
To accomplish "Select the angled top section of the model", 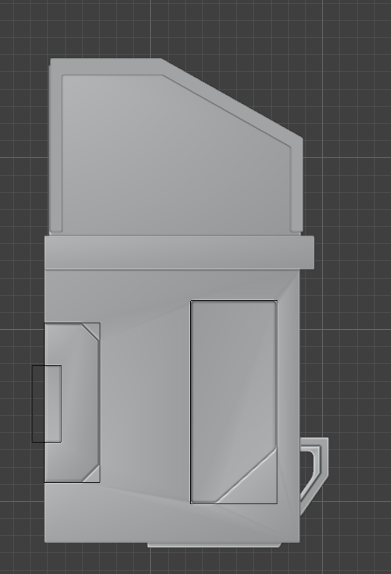I will tap(176, 146).
